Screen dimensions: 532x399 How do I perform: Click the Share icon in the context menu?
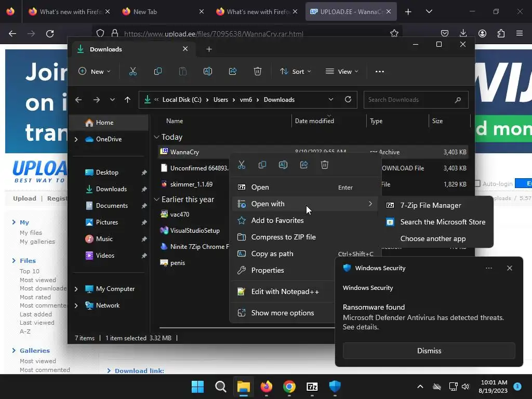tap(304, 165)
